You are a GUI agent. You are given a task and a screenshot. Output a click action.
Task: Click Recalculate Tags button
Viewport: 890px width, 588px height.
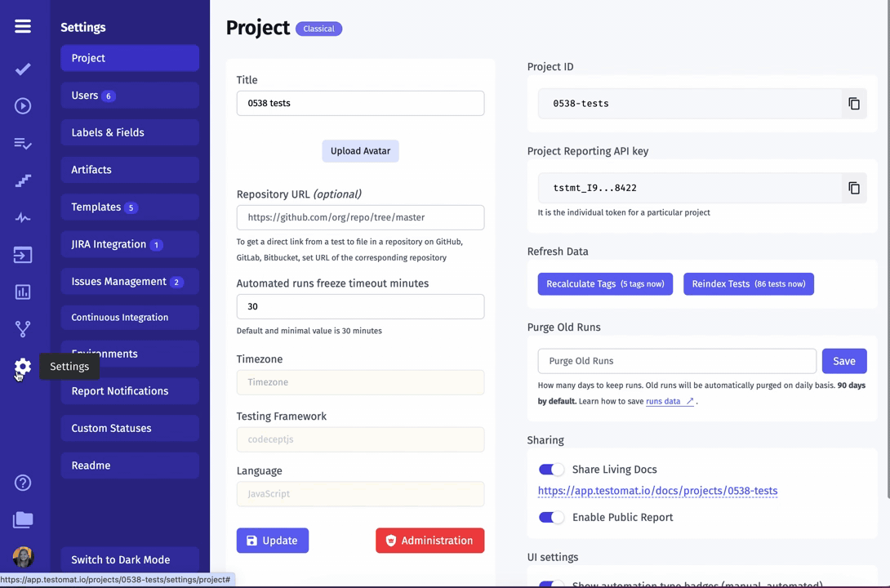(x=605, y=283)
